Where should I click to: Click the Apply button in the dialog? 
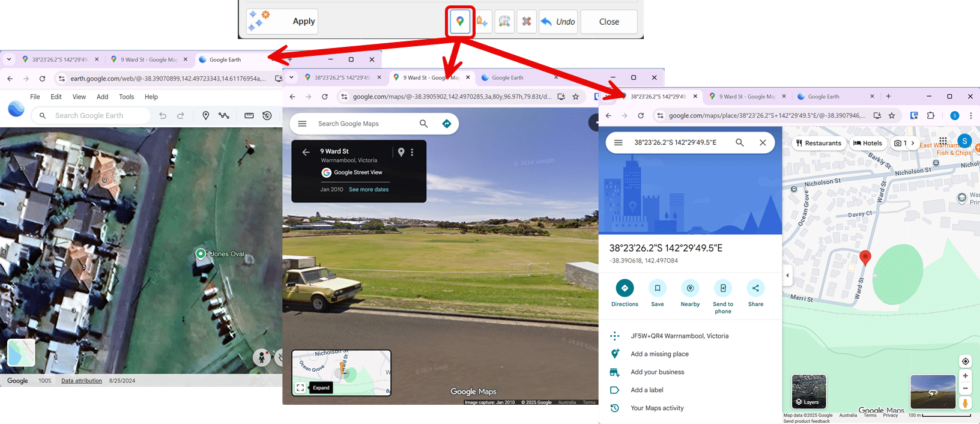(282, 22)
